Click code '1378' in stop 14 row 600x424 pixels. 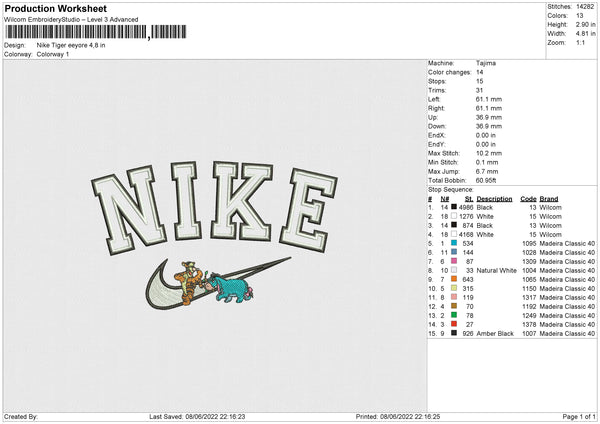tap(529, 325)
